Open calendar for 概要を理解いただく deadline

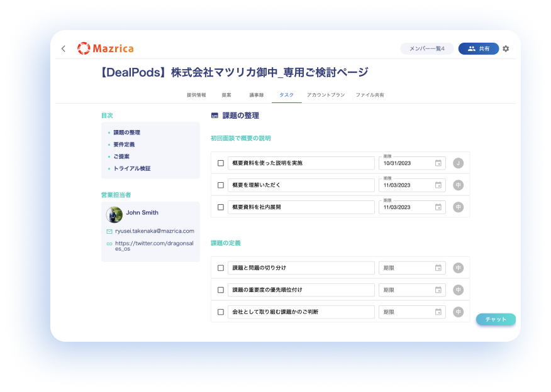pyautogui.click(x=438, y=185)
